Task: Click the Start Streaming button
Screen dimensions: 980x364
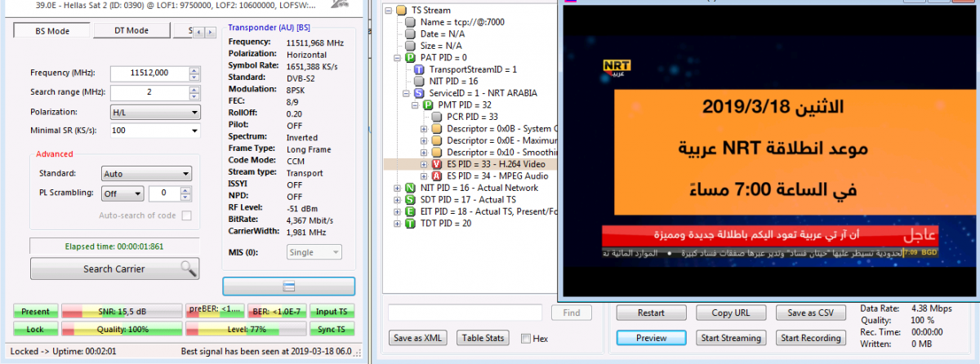Action: click(x=731, y=338)
